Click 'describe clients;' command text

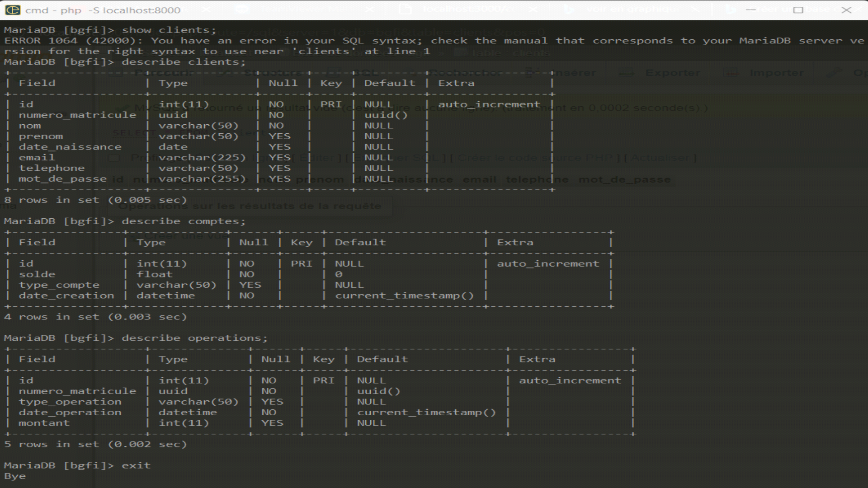tap(184, 62)
